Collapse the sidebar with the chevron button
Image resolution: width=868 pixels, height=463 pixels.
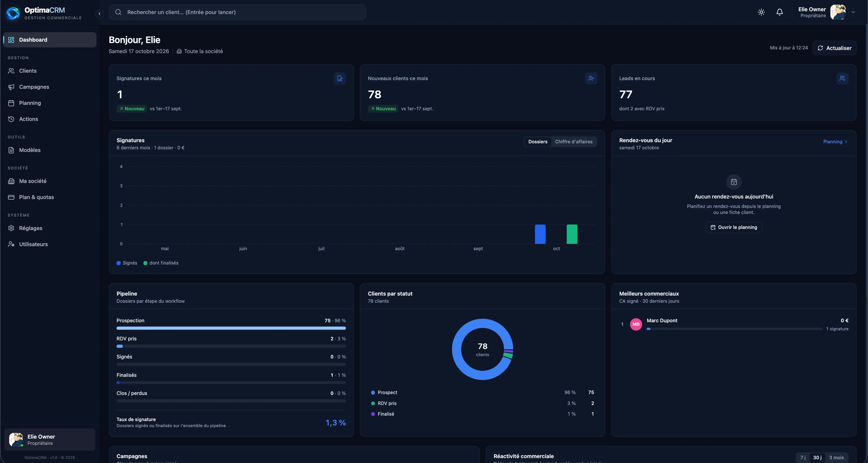[x=99, y=13]
